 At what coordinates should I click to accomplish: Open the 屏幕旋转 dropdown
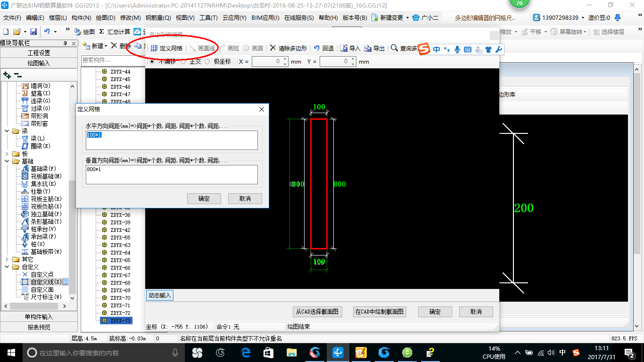[585, 32]
